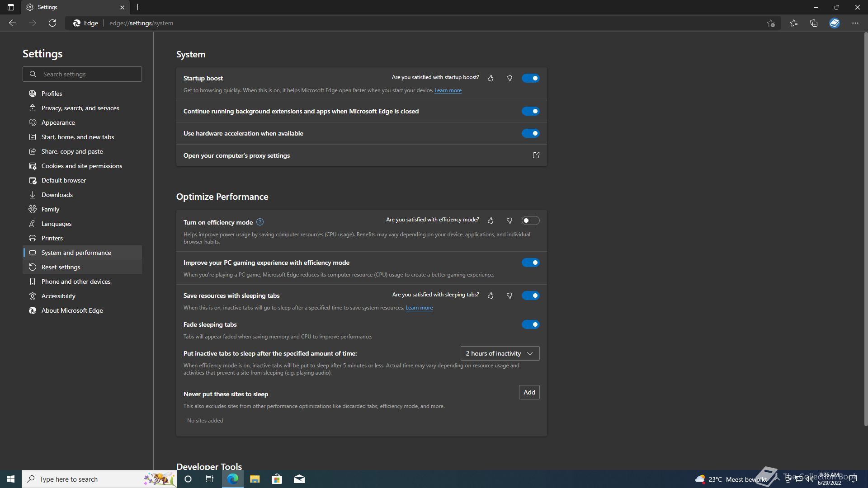Go to Phone and other devices
This screenshot has height=488, width=868.
point(82,282)
